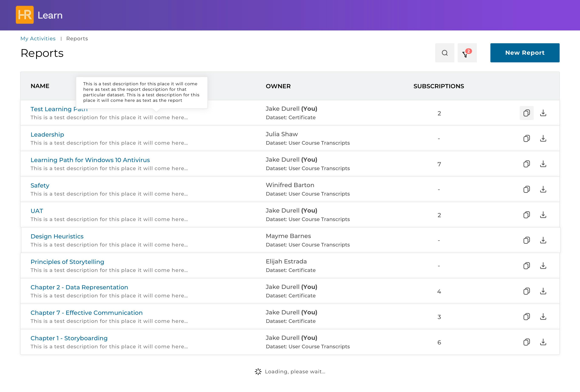Click the search magnifier icon

pyautogui.click(x=445, y=53)
